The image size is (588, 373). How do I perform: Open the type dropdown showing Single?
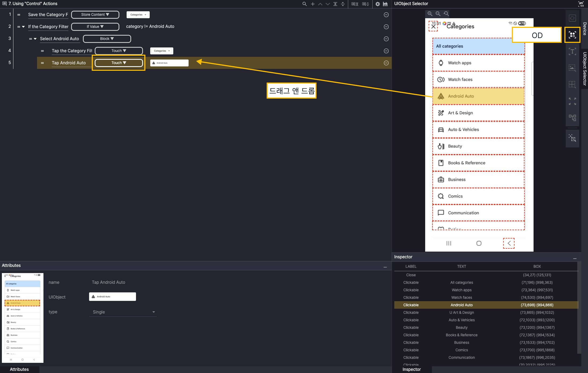(x=123, y=312)
